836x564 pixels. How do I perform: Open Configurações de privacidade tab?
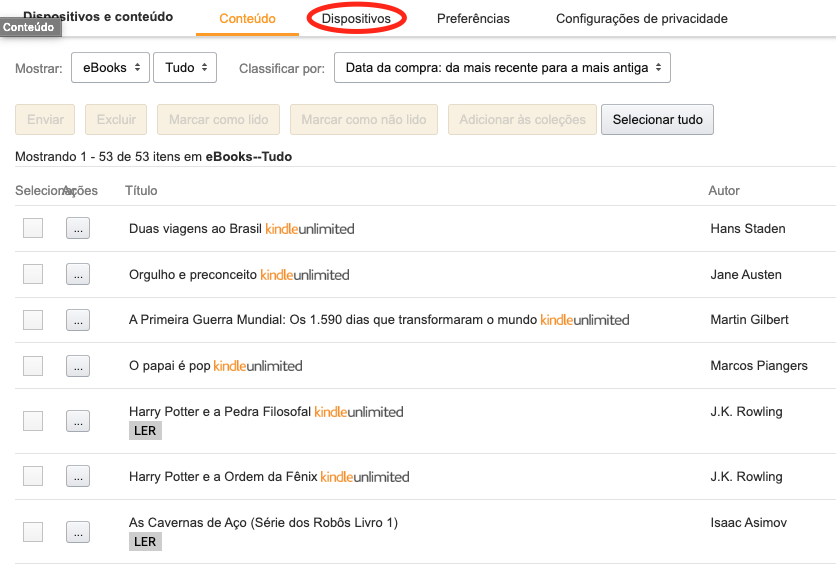pos(641,19)
